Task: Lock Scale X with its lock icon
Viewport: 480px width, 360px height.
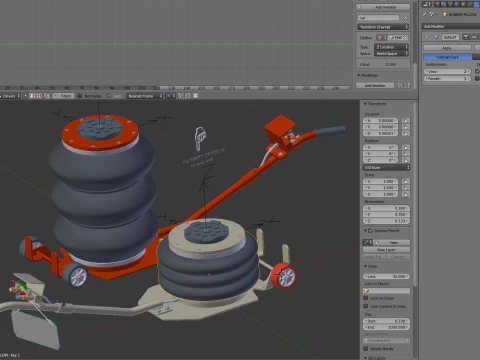Action: click(x=406, y=182)
